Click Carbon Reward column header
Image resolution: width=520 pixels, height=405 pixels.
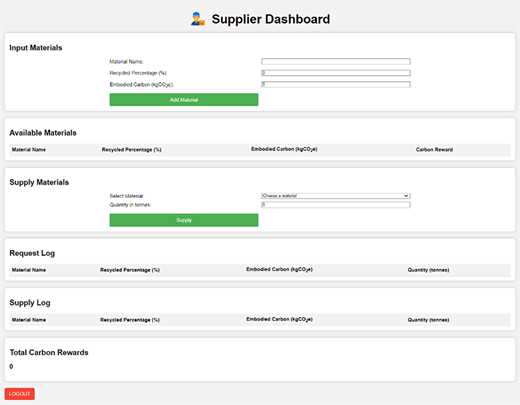[434, 150]
